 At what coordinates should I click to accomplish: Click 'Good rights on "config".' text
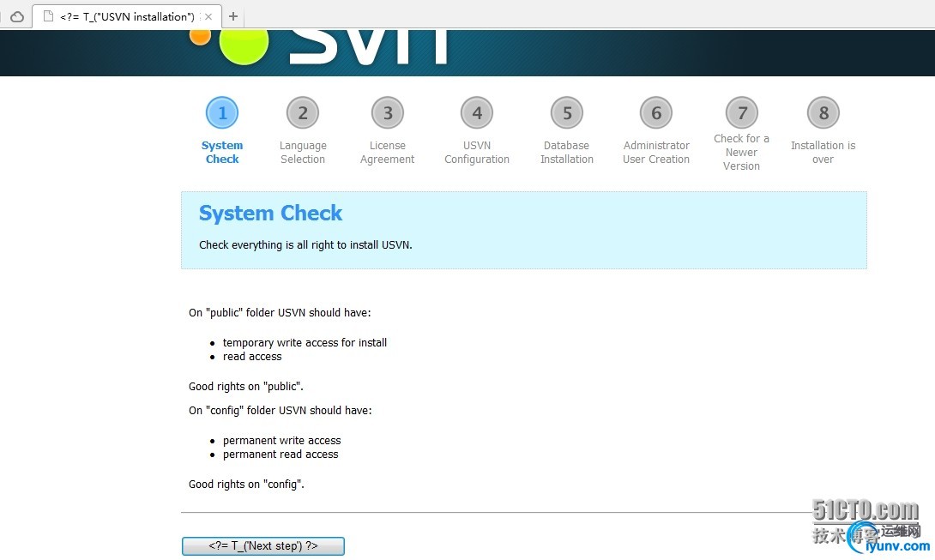246,485
